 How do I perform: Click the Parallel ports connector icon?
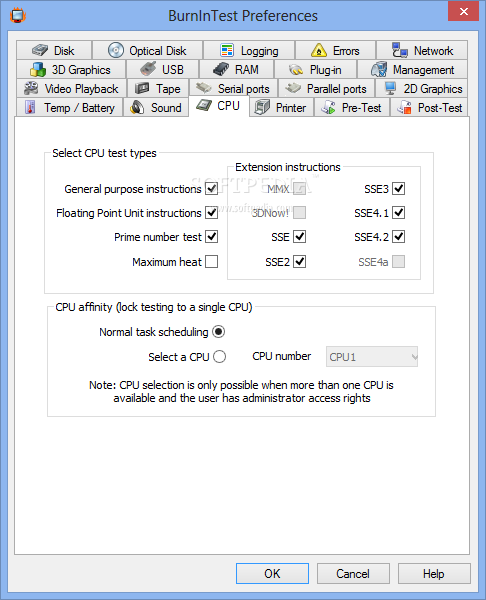pos(293,88)
